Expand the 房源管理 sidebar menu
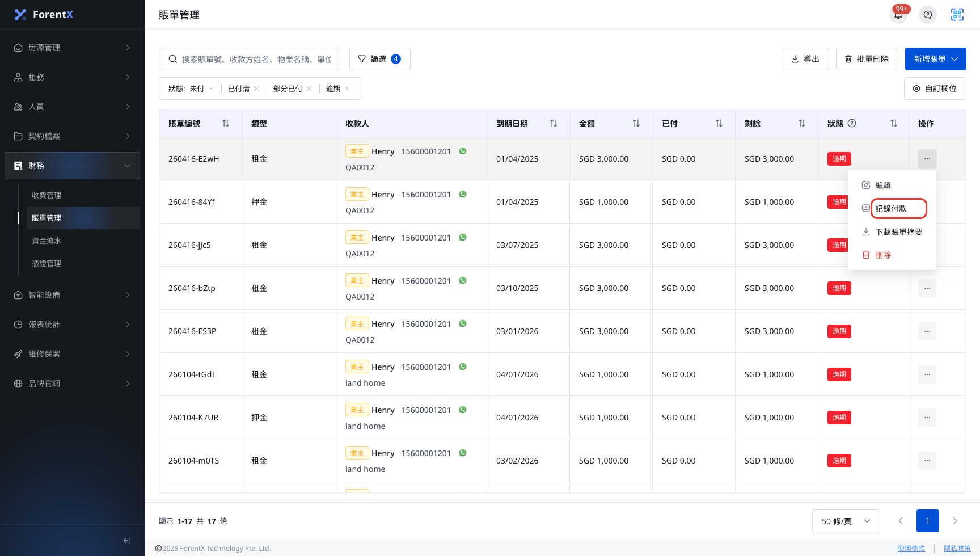The image size is (980, 556). pos(72,48)
